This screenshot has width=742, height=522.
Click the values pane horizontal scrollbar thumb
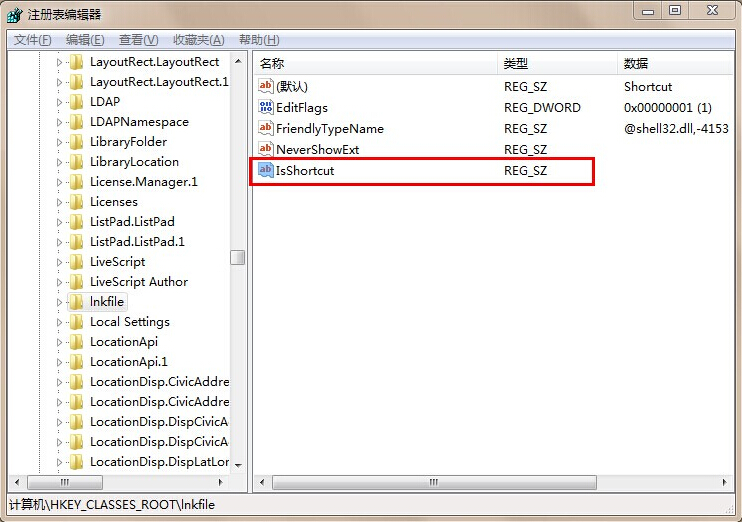[x=432, y=482]
